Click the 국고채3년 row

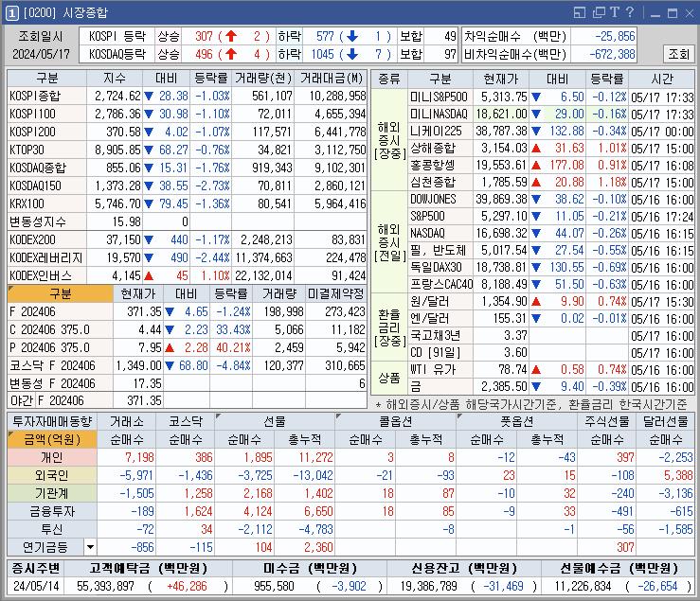tap(551, 336)
